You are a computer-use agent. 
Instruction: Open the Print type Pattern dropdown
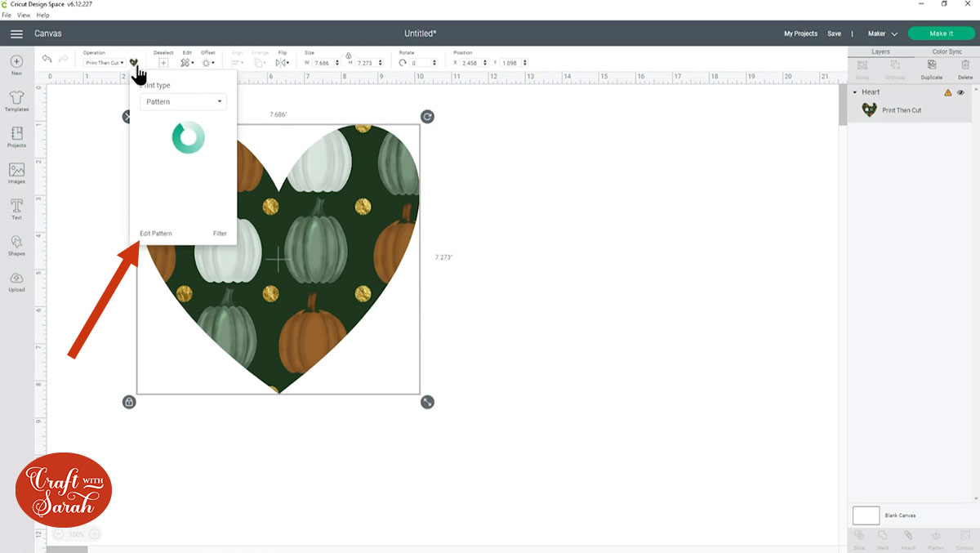[183, 102]
